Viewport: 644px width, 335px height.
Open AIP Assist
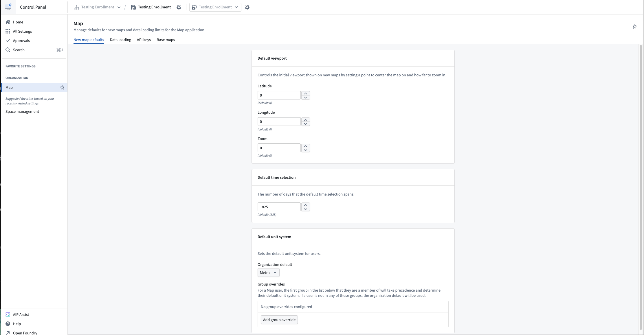click(x=21, y=314)
